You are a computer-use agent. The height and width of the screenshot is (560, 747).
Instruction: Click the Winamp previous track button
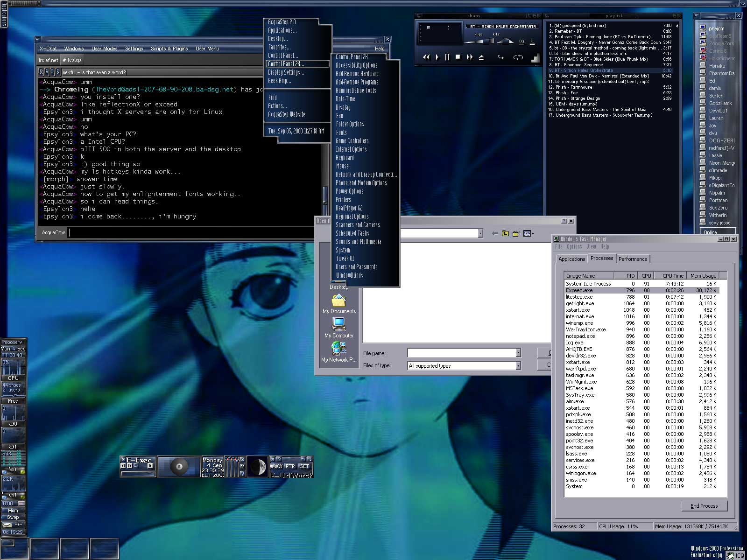coord(426,57)
